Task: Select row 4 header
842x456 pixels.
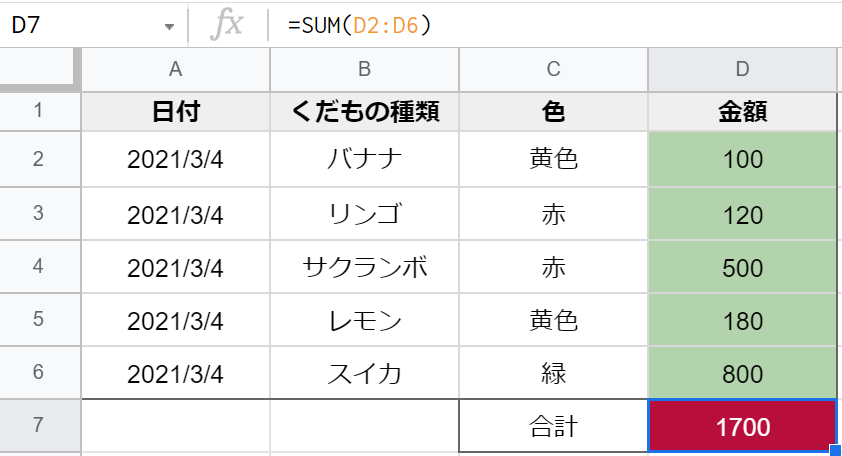Action: (x=40, y=266)
